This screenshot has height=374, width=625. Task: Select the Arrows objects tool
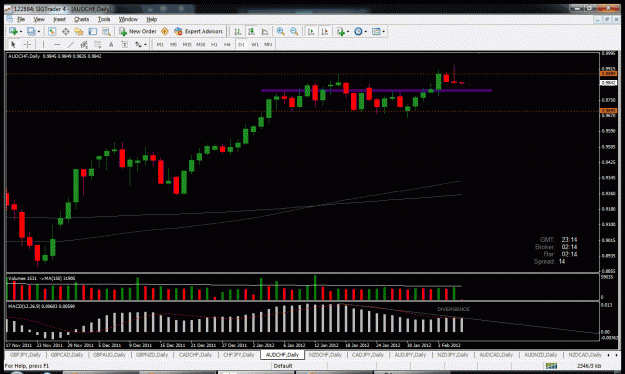[x=138, y=45]
